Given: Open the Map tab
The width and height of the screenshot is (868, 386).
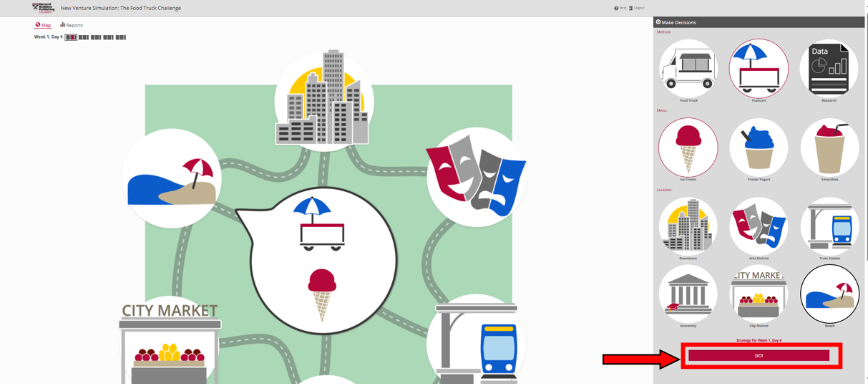Looking at the screenshot, I should 43,25.
